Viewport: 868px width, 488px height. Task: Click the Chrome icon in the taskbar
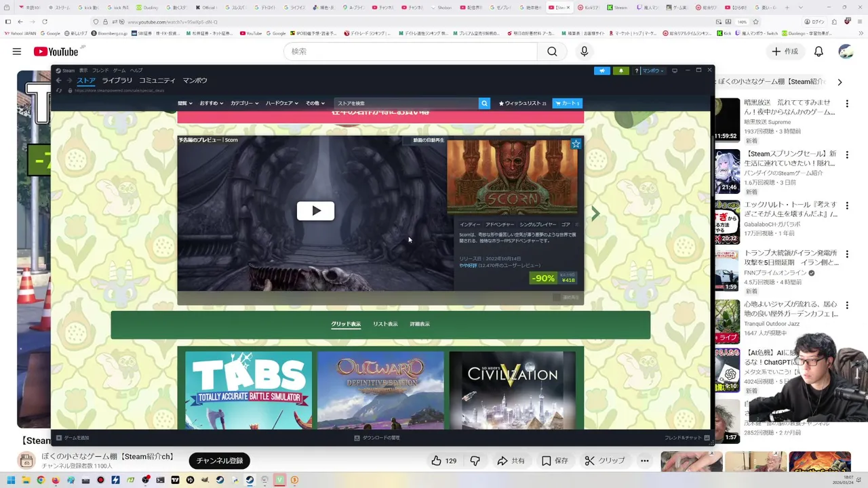click(40, 480)
